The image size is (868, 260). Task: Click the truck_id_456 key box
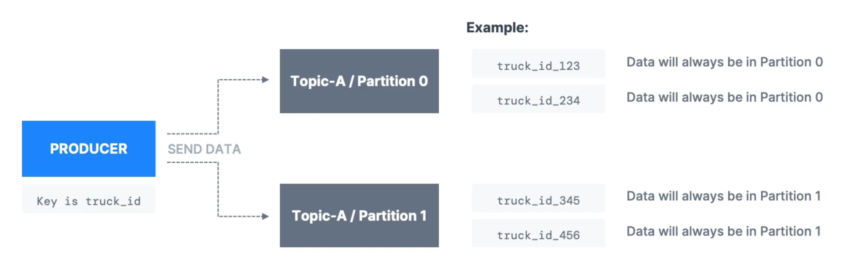(x=538, y=233)
